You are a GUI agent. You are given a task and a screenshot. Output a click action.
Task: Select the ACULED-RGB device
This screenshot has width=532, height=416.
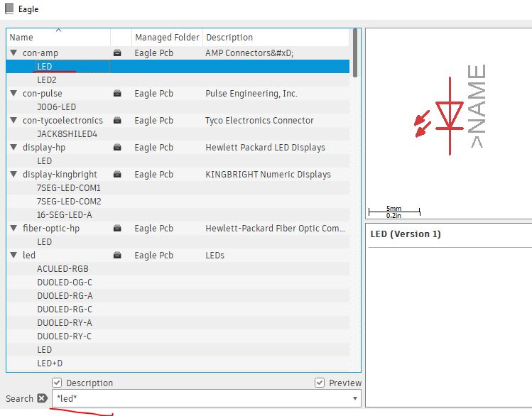63,269
